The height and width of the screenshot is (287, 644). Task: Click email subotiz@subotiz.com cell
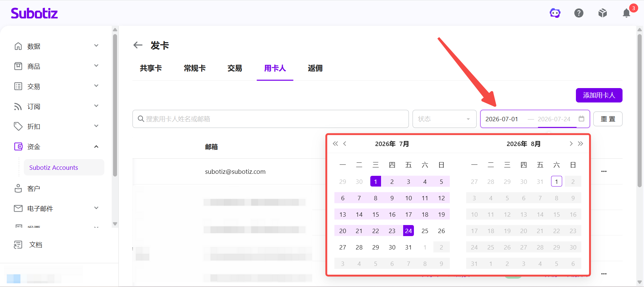point(235,171)
